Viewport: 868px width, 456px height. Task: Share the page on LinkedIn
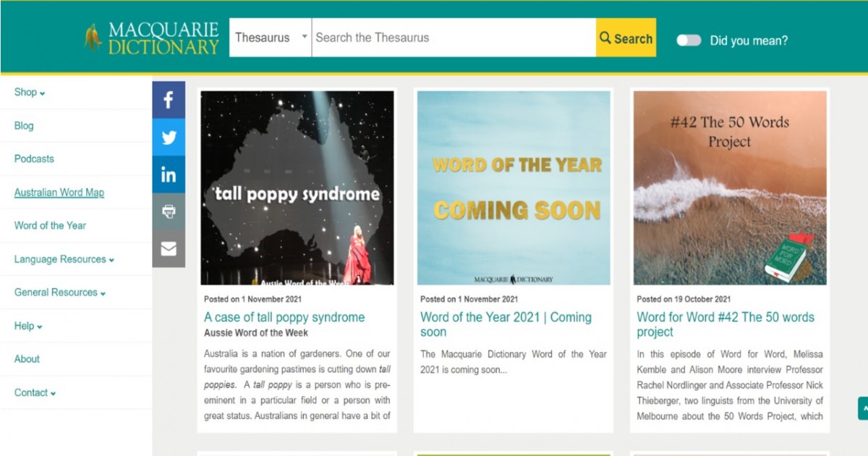pyautogui.click(x=169, y=174)
